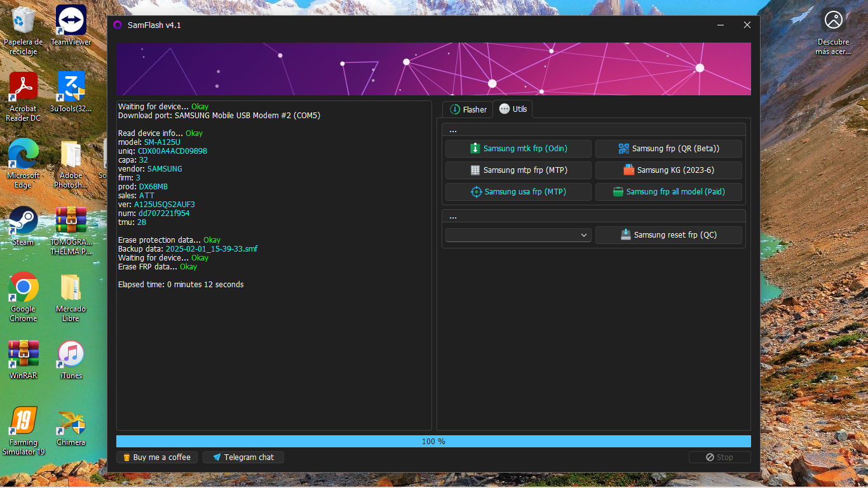Click the 100 % progress bar

pyautogui.click(x=433, y=442)
